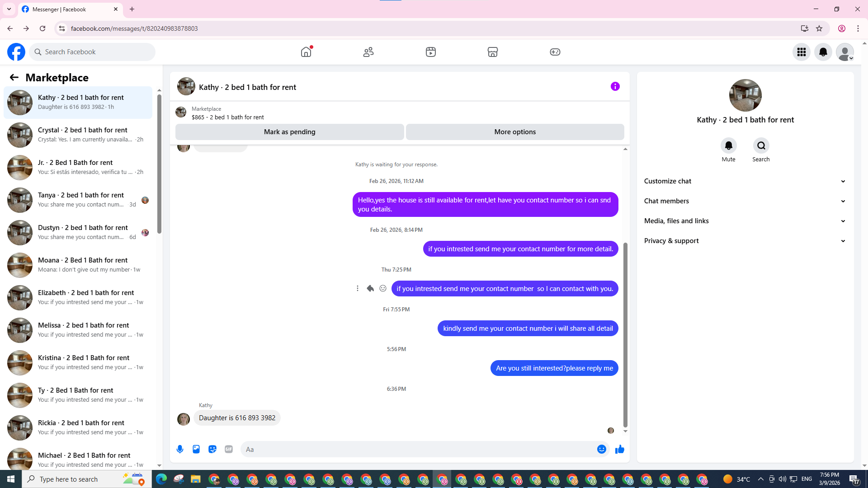The image size is (868, 488).
Task: Open the GIF picker icon
Action: 229,449
